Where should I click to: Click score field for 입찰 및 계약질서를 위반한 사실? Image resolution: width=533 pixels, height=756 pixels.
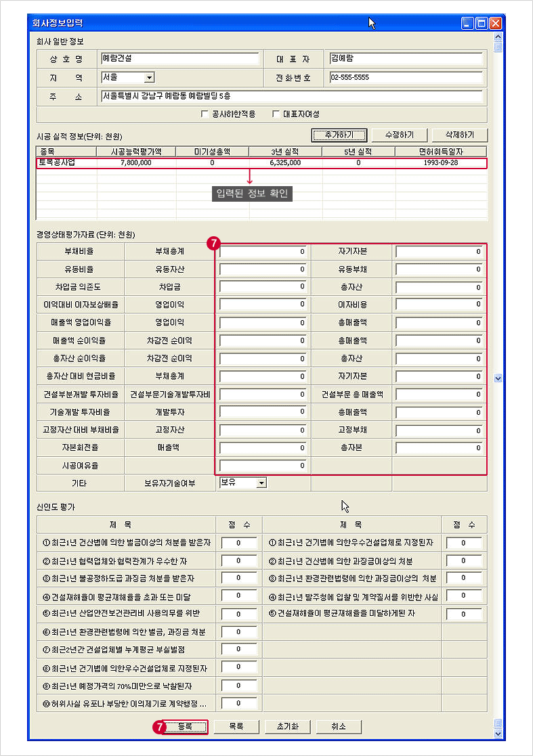[x=464, y=596]
